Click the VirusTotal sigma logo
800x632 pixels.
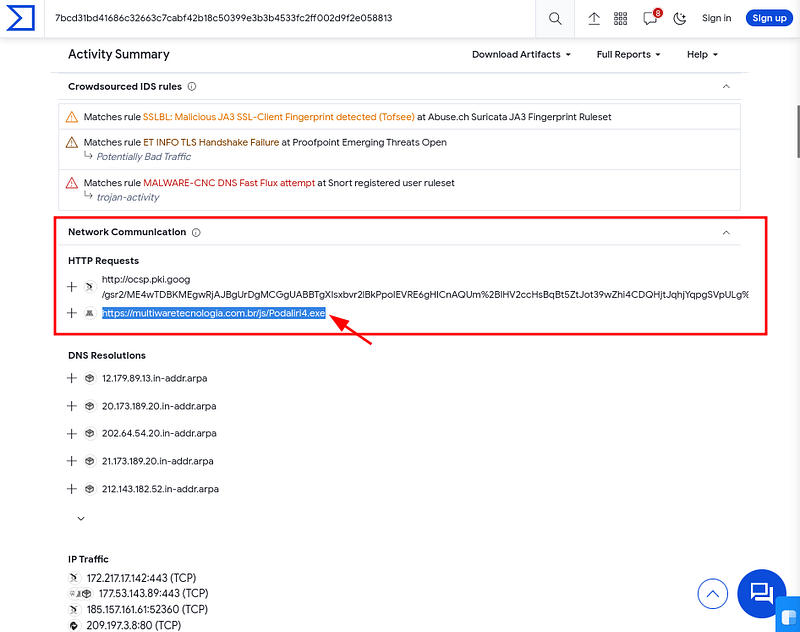tap(20, 18)
